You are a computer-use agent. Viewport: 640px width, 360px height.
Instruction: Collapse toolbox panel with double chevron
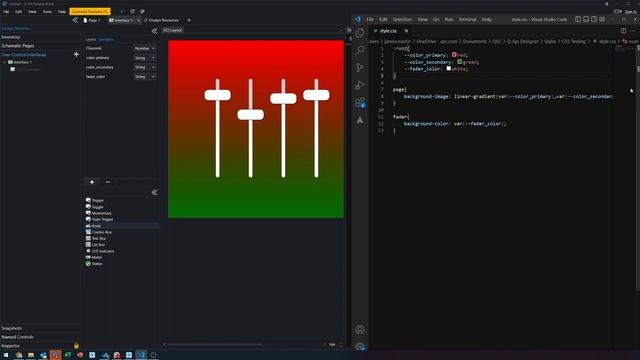[x=154, y=192]
